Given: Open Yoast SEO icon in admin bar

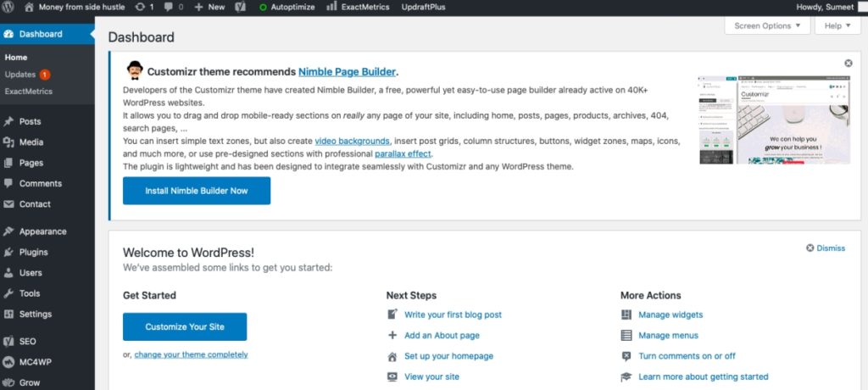Looking at the screenshot, I should [240, 7].
